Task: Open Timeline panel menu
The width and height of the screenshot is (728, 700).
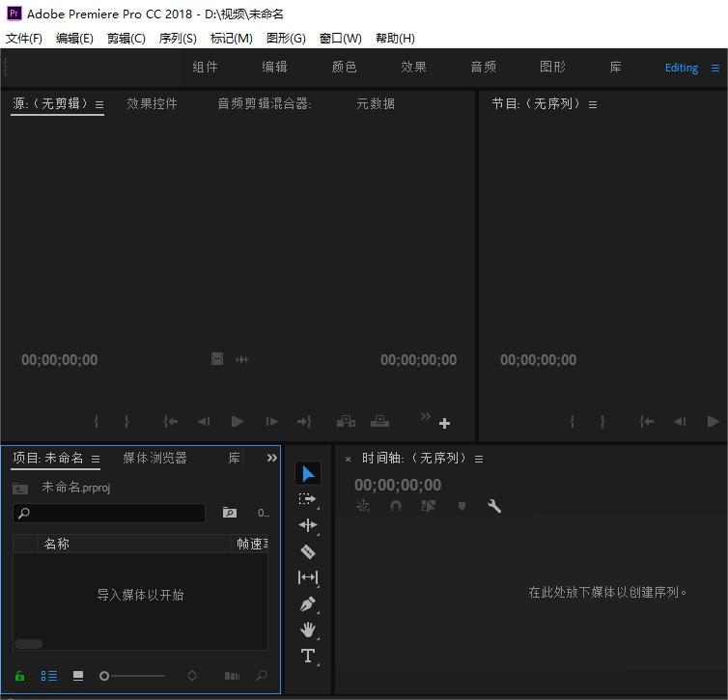Action: [x=479, y=459]
